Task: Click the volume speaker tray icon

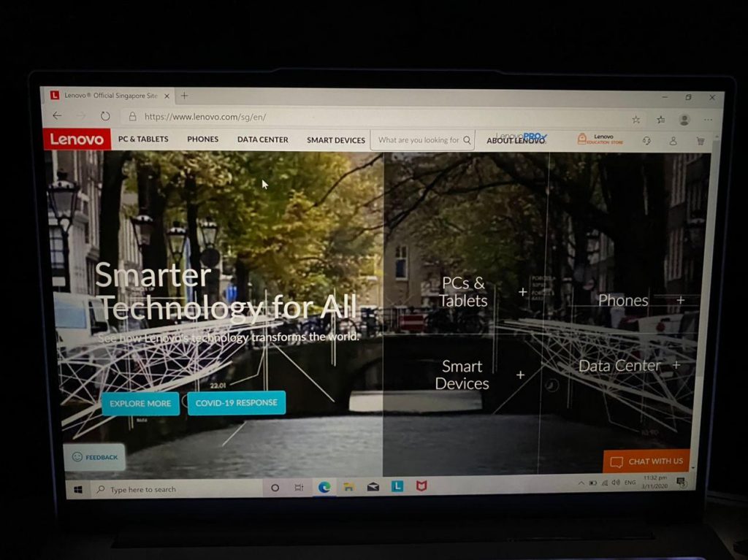Action: point(616,483)
